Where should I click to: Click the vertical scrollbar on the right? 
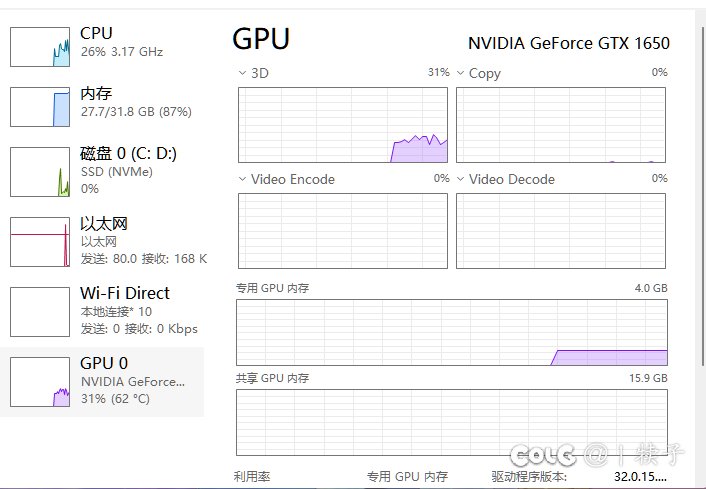click(703, 194)
